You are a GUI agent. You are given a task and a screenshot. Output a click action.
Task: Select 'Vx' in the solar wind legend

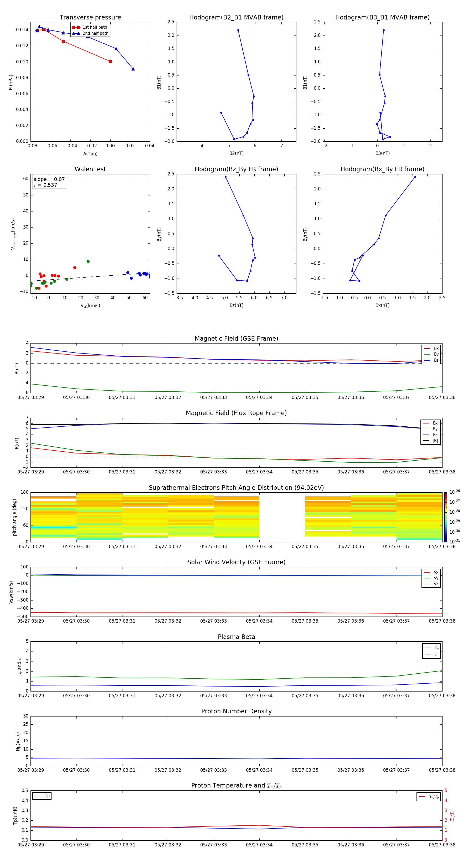pyautogui.click(x=431, y=572)
